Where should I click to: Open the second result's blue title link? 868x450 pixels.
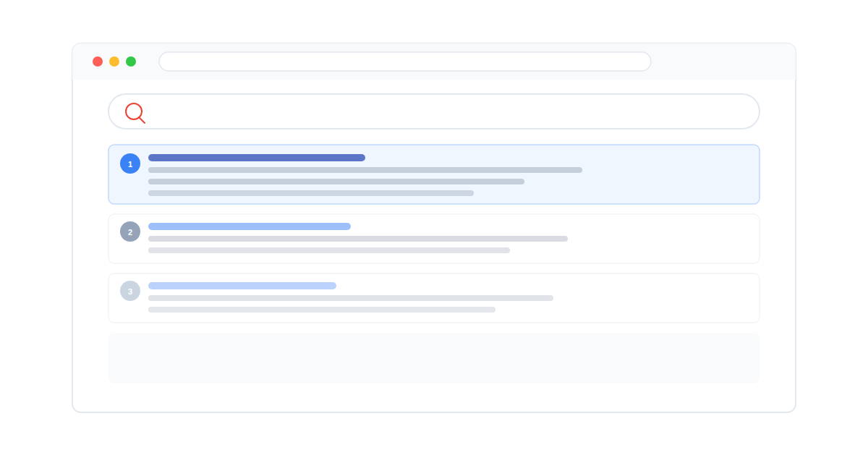point(250,226)
